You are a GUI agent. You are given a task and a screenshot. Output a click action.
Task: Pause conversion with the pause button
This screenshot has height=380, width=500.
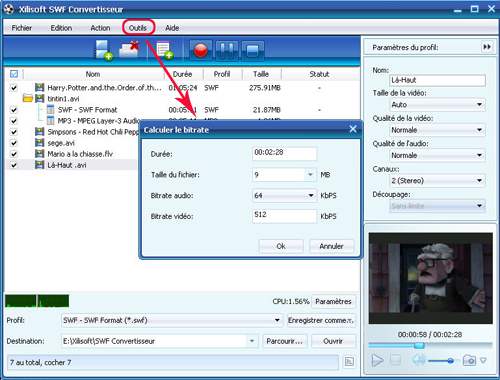pyautogui.click(x=227, y=51)
